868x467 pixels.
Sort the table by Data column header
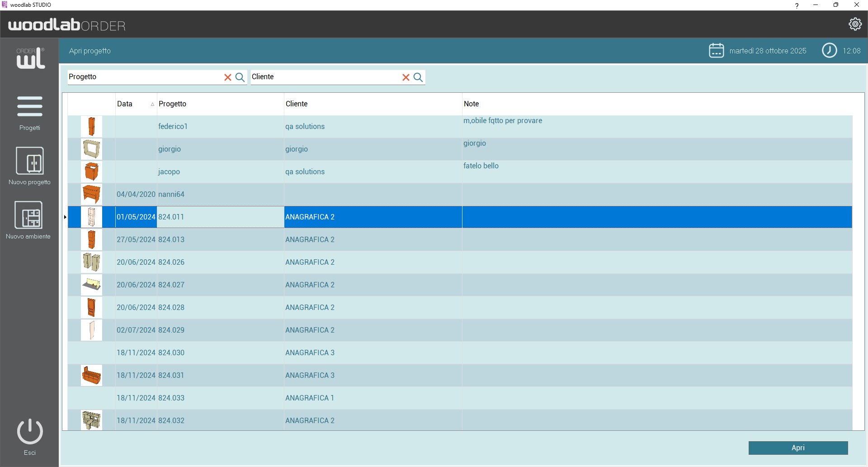click(125, 104)
